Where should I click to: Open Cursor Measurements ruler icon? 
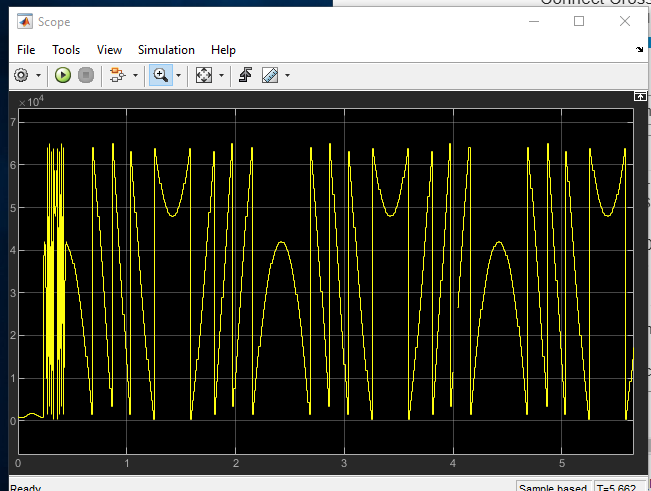tap(270, 75)
